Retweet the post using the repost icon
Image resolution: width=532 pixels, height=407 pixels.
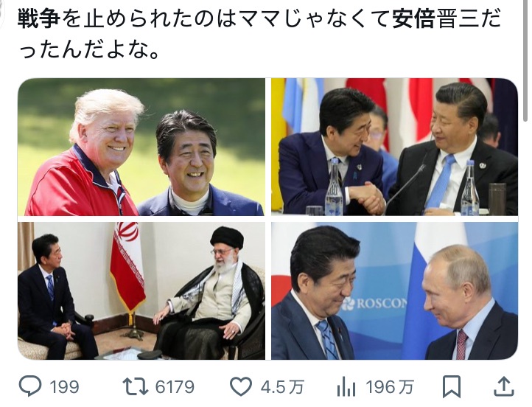pos(135,386)
